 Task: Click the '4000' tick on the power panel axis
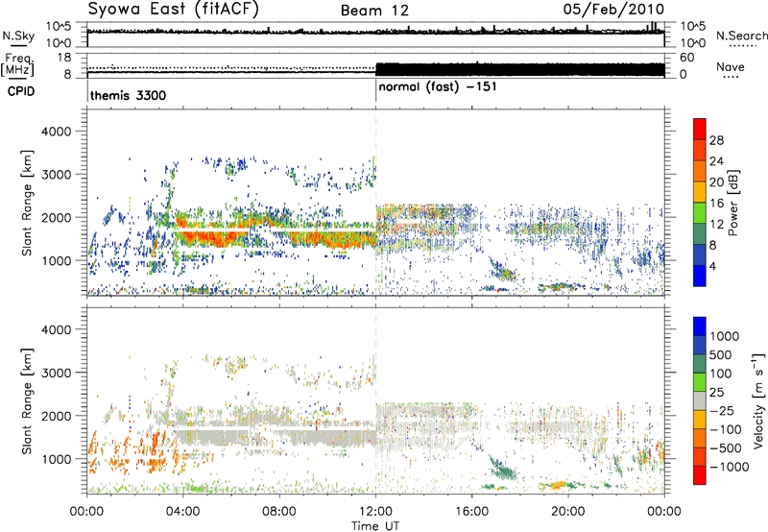57,132
